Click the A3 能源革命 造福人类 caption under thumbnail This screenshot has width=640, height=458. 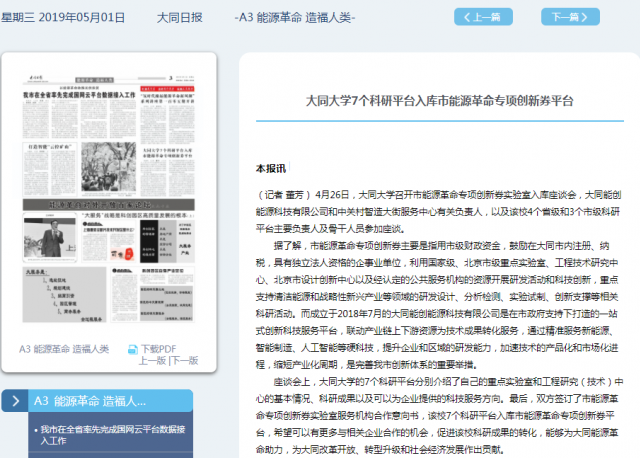64,349
